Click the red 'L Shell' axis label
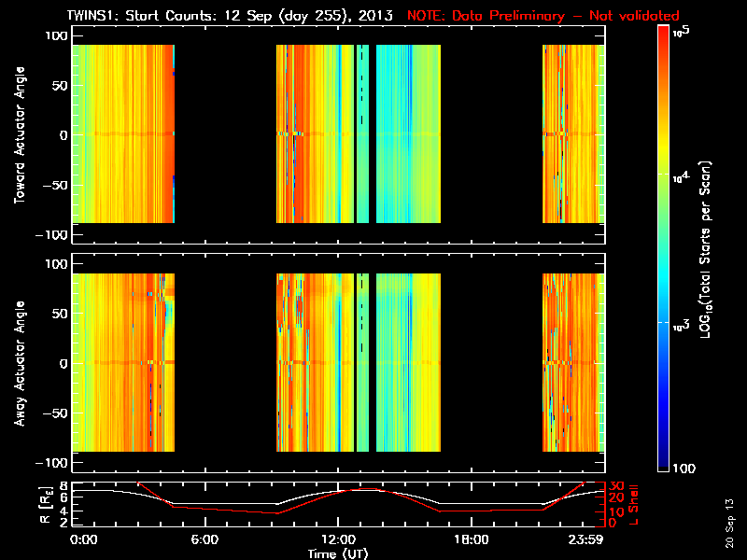This screenshot has height=560, width=747. click(637, 504)
